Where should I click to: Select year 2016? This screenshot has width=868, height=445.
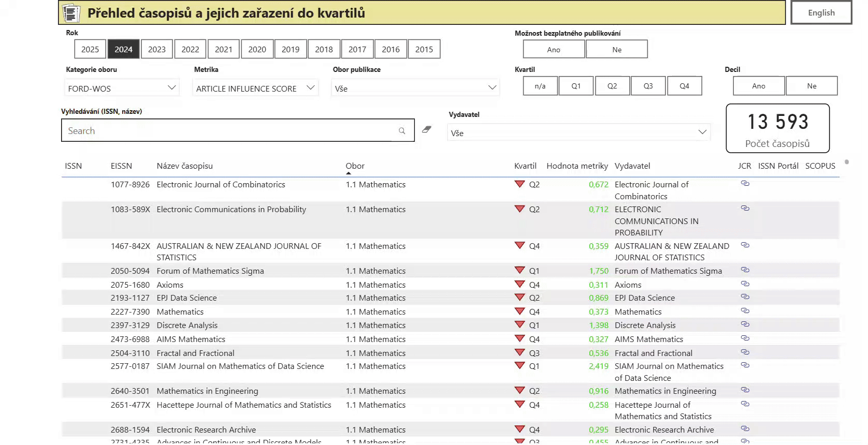(x=390, y=49)
